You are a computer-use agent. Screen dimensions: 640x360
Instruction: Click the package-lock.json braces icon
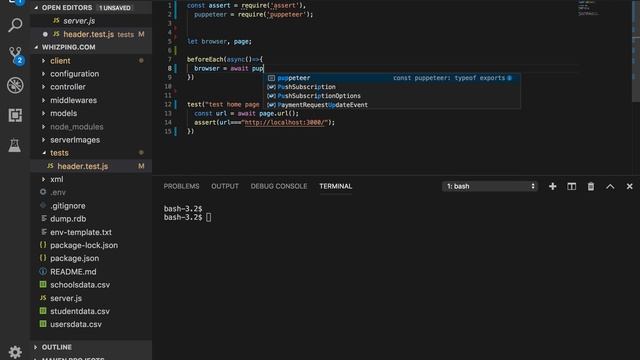pyautogui.click(x=43, y=245)
